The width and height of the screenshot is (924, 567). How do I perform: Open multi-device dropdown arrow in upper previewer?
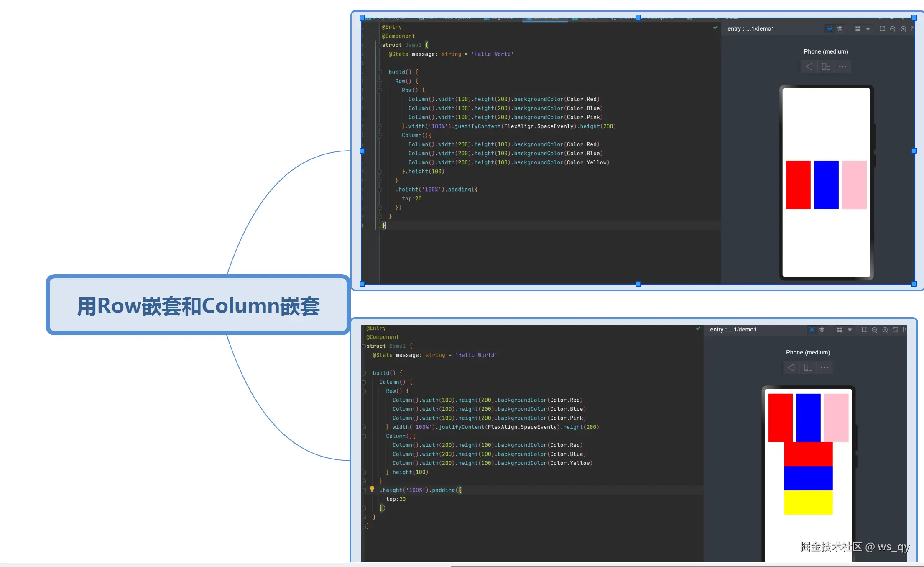(868, 29)
